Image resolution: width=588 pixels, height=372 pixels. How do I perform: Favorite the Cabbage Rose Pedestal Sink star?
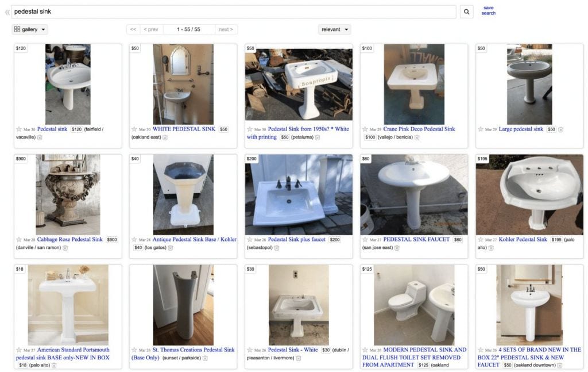click(x=19, y=240)
